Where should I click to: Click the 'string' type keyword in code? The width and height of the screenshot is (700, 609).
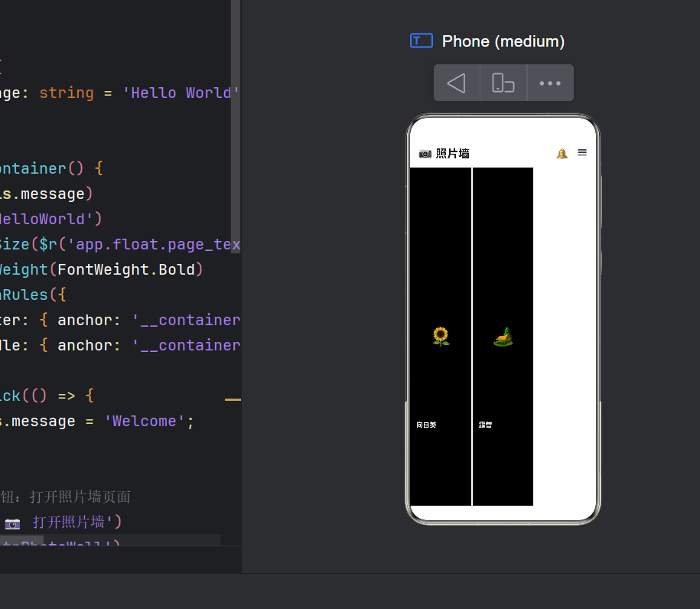tap(67, 93)
